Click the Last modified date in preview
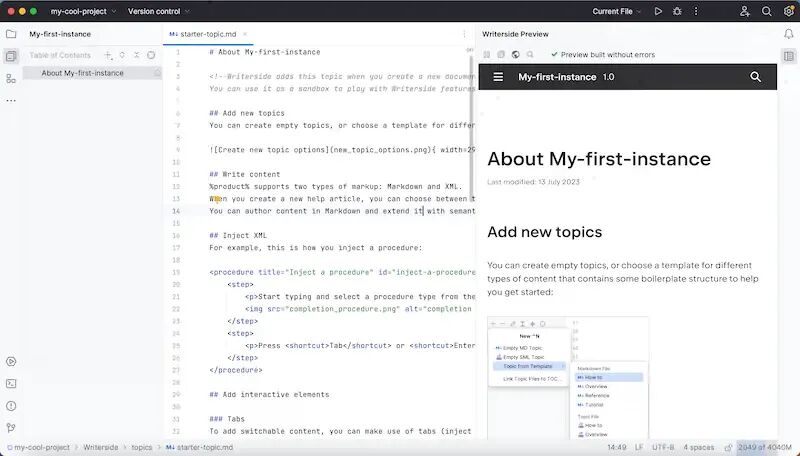 533,182
